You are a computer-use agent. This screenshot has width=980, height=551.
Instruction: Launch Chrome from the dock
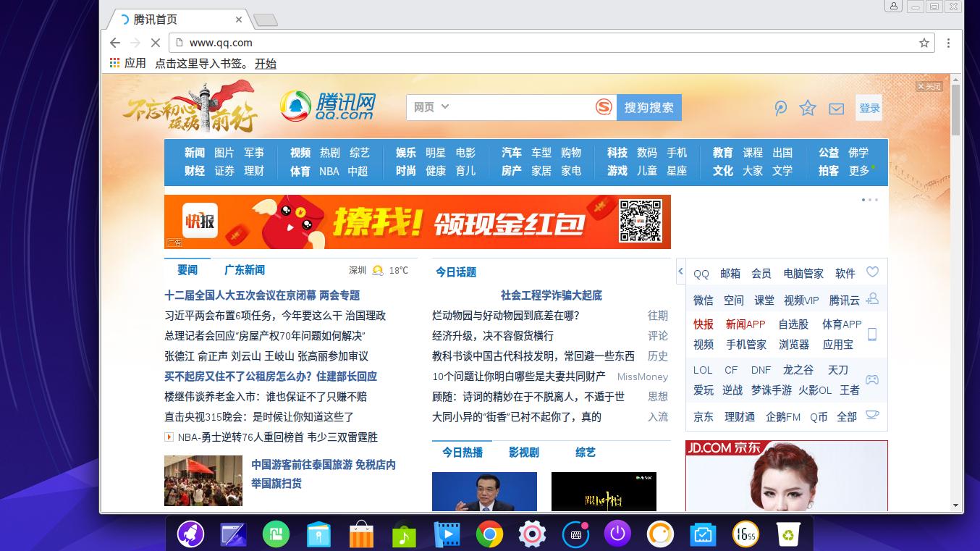(x=489, y=534)
